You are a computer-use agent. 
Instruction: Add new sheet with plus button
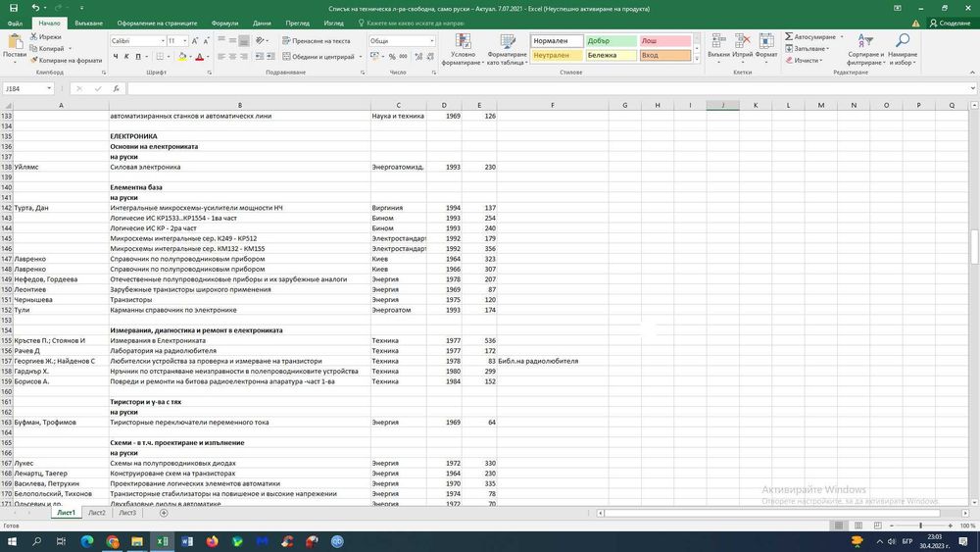[164, 513]
